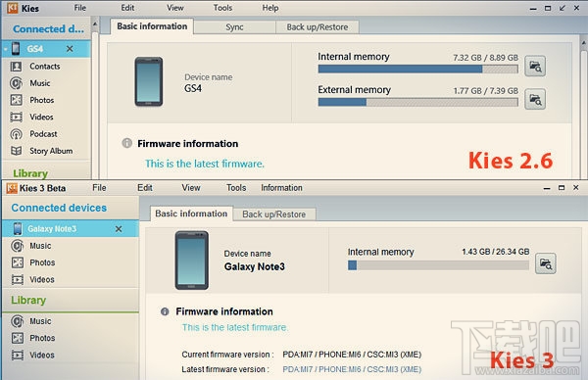
Task: Click Connected devices header in Kies 3
Action: click(x=59, y=208)
